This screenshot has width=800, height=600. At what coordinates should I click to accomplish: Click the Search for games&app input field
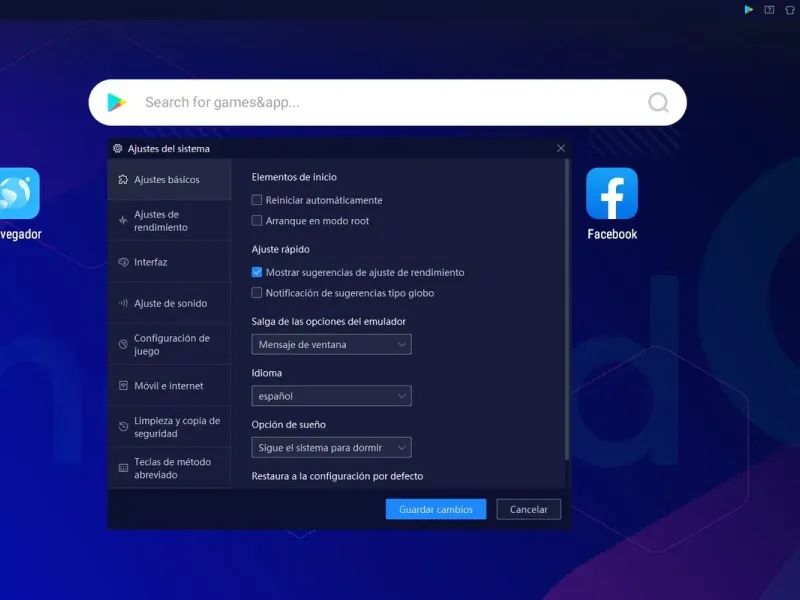[x=388, y=103]
